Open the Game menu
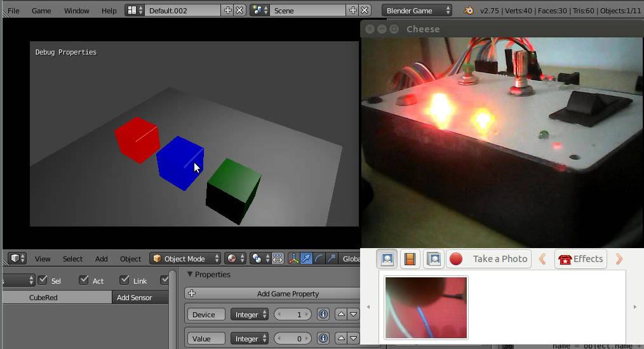 41,11
